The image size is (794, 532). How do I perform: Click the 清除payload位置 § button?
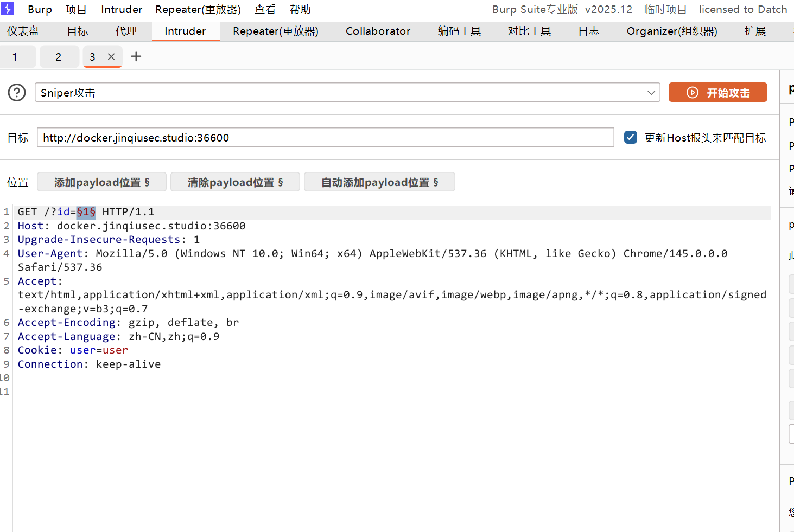coord(235,182)
